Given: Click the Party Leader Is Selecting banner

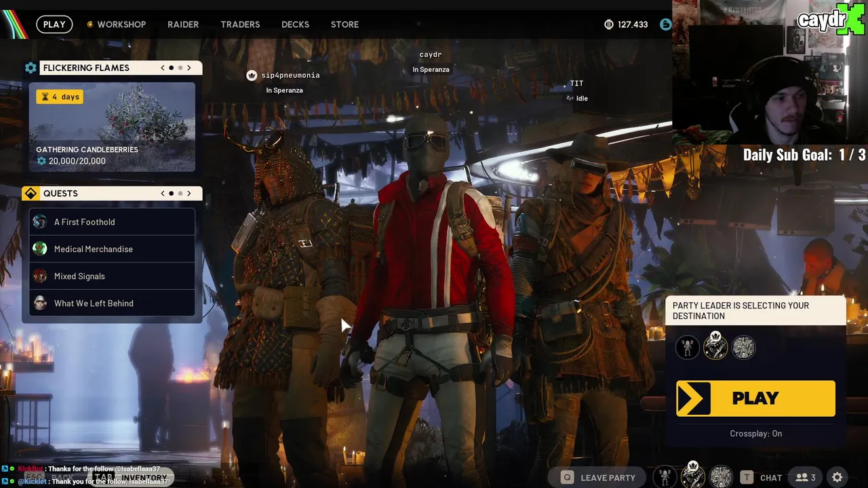Looking at the screenshot, I should point(755,310).
